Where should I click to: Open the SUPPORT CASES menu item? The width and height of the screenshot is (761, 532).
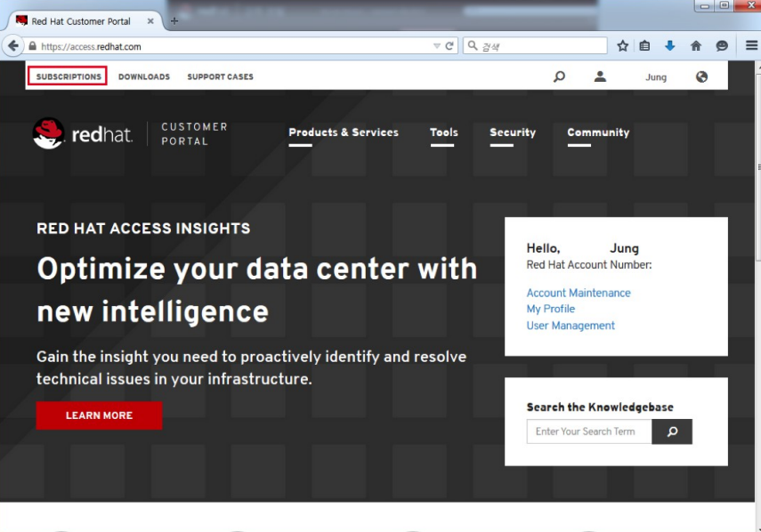(221, 77)
